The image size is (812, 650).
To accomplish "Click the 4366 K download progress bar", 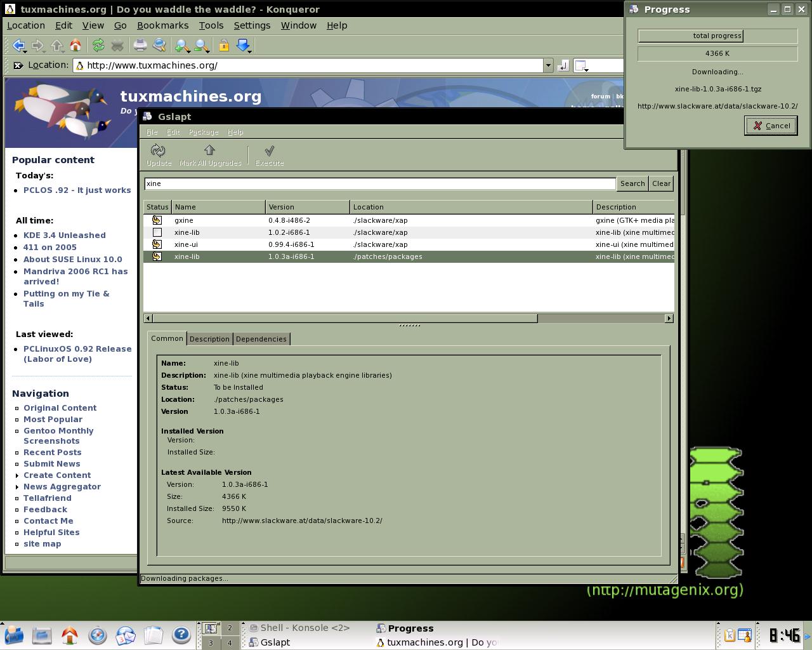I will point(717,53).
